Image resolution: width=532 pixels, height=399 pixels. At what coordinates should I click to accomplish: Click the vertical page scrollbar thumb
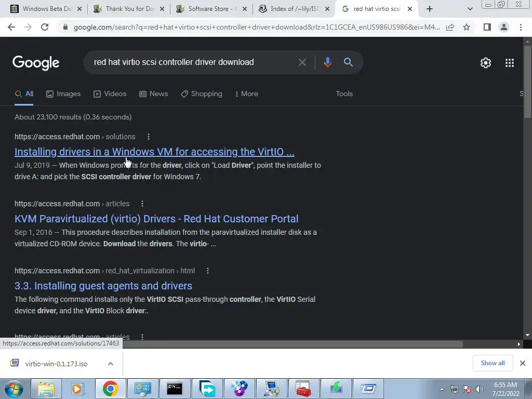coord(528,82)
